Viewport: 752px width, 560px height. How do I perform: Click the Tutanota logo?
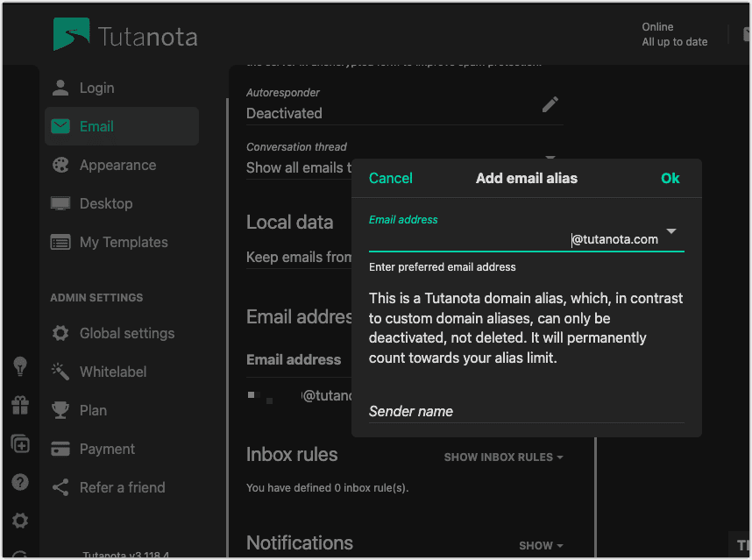tap(125, 34)
